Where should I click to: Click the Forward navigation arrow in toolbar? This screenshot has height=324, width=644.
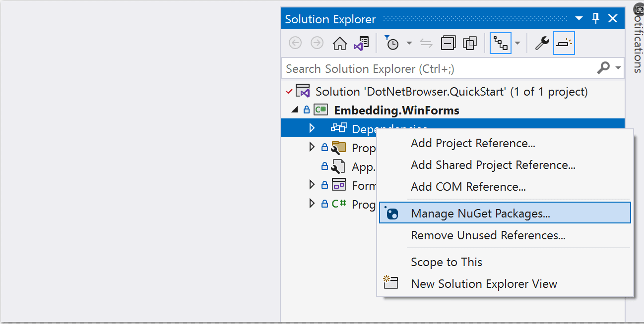[x=317, y=44]
